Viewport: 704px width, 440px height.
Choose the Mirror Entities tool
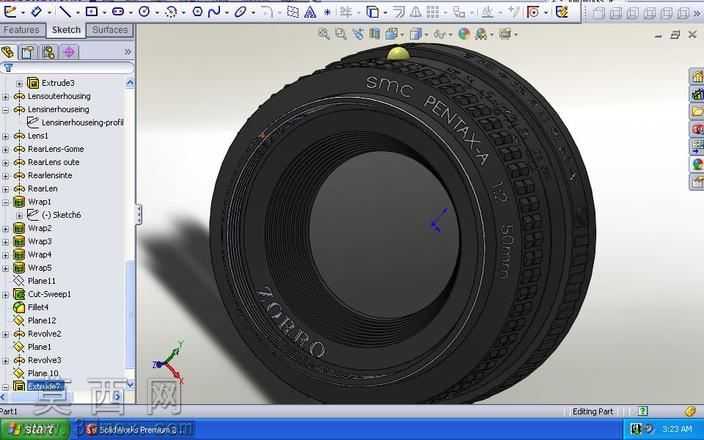[416, 12]
